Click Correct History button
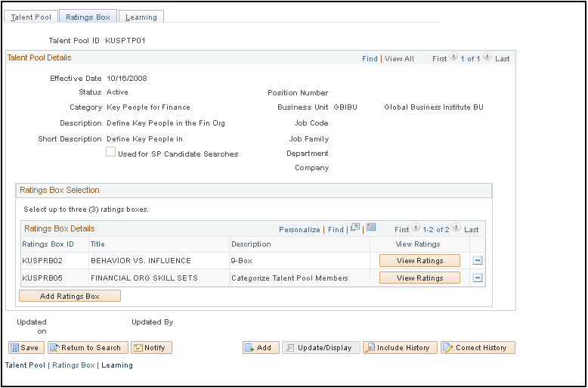 (478, 348)
